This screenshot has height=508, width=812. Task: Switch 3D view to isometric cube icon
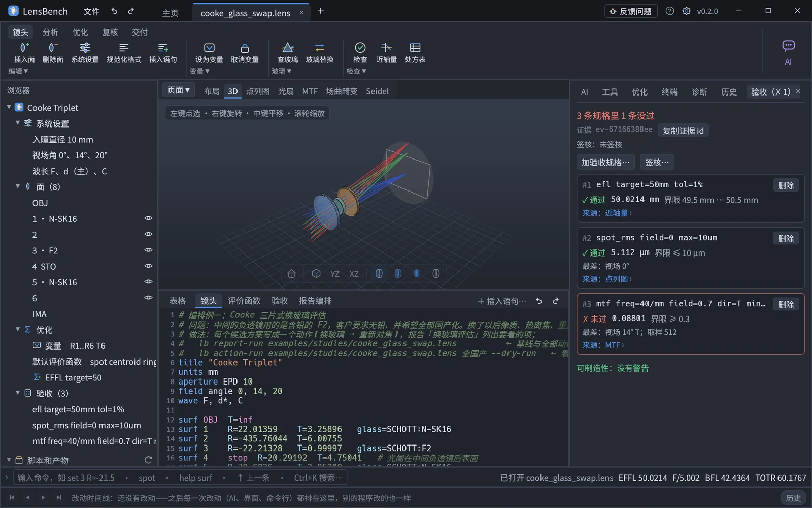pos(316,274)
